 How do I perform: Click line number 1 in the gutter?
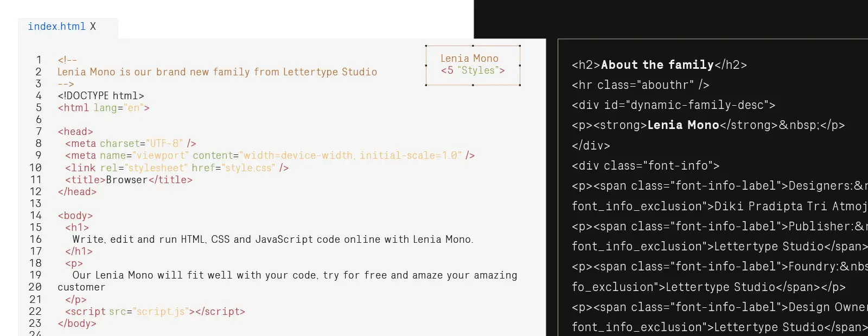[39, 60]
